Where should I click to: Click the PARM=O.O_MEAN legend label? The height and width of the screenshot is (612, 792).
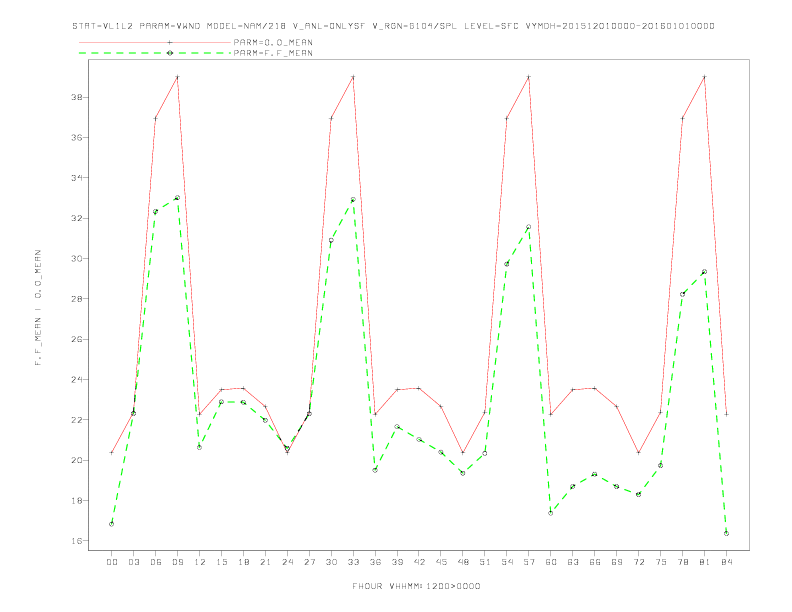pos(273,42)
